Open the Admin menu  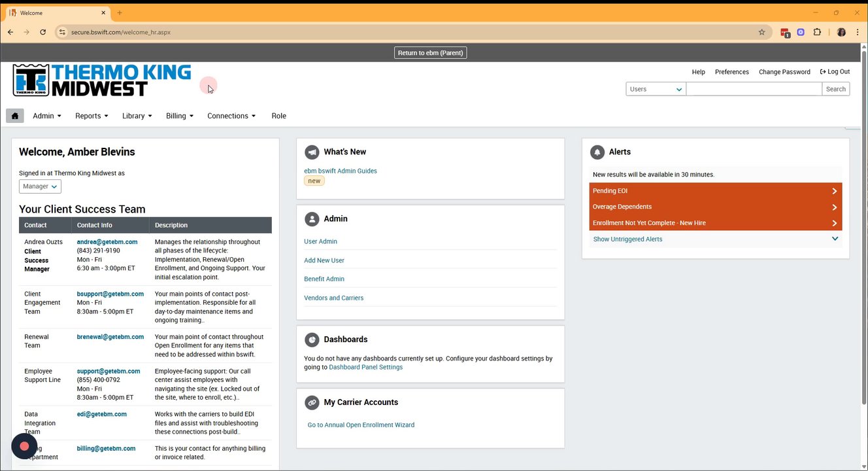tap(47, 116)
